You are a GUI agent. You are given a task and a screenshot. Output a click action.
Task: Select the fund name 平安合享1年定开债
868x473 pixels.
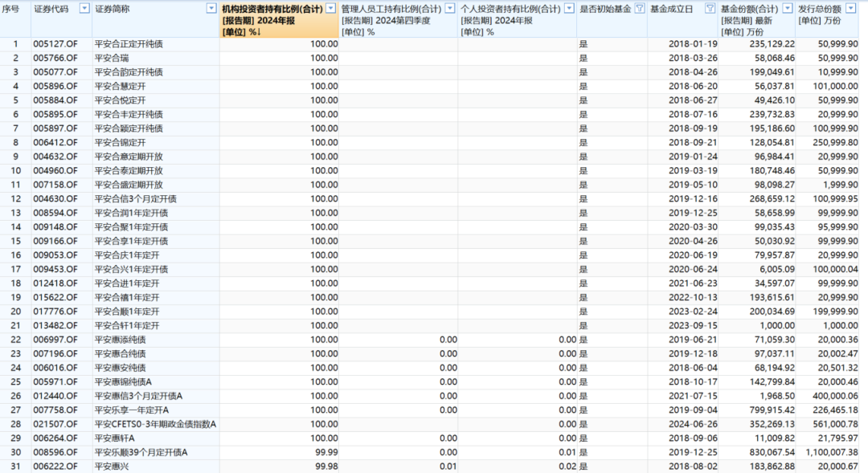(131, 241)
